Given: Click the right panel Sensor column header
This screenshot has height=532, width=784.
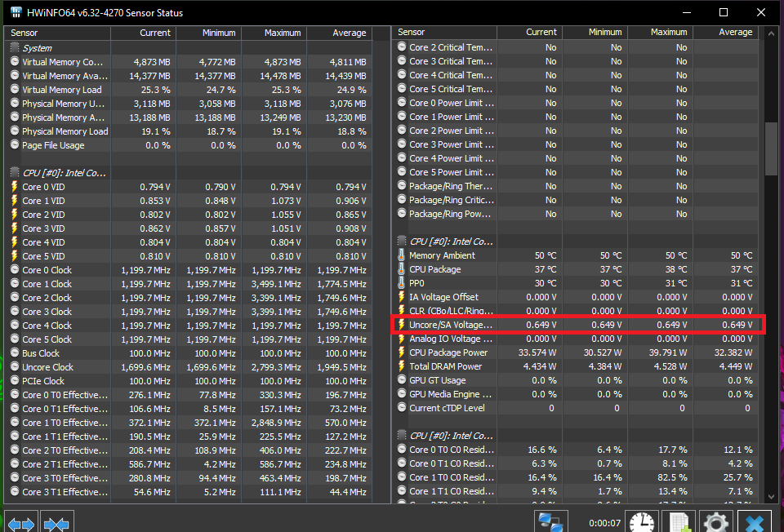Looking at the screenshot, I should coord(444,32).
